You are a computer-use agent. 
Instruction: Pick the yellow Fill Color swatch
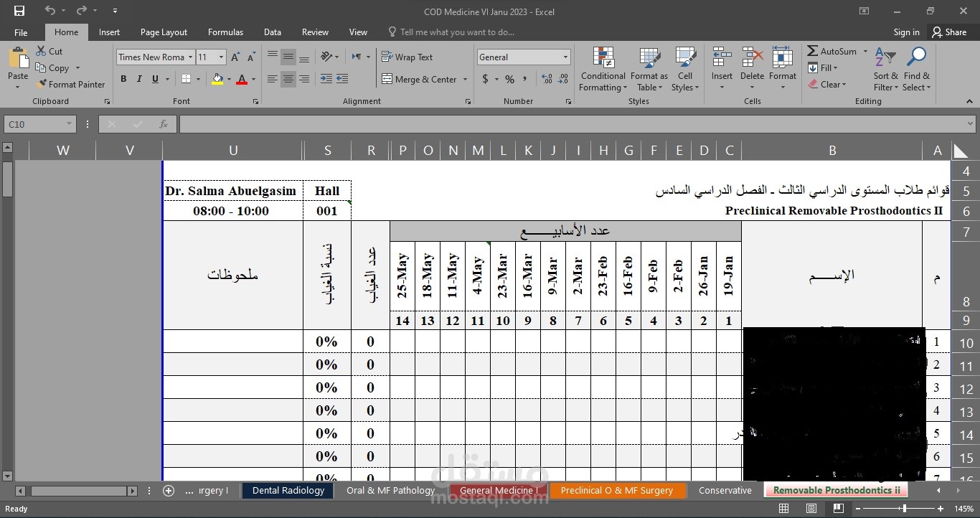(x=217, y=79)
